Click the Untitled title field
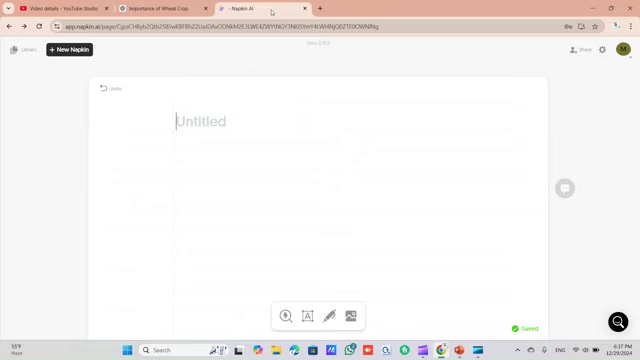The image size is (640, 360). pyautogui.click(x=201, y=121)
